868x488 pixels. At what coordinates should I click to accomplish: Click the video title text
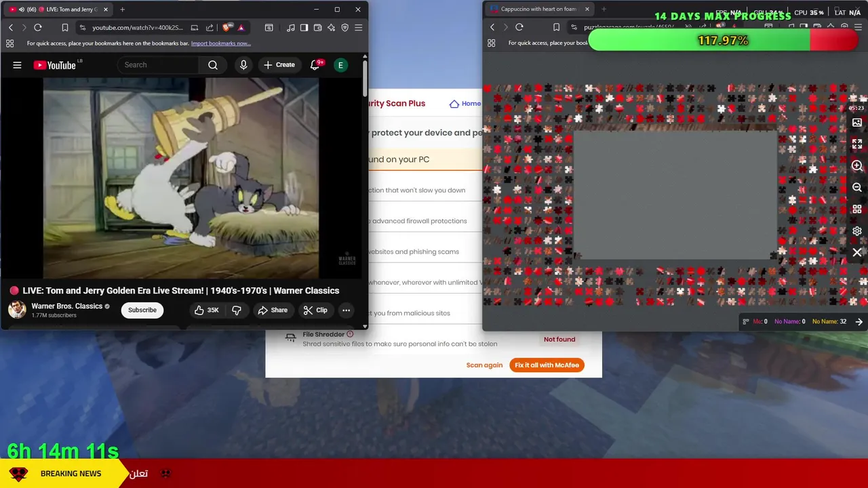pyautogui.click(x=181, y=291)
